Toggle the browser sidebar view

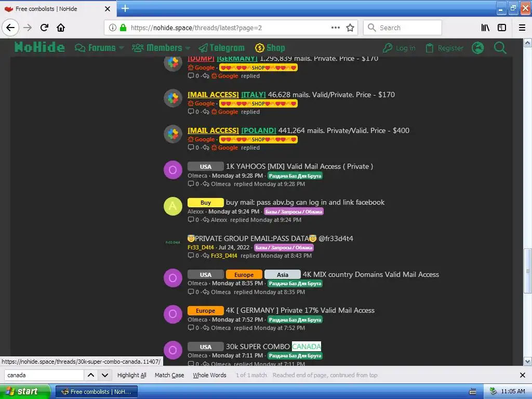click(x=502, y=28)
